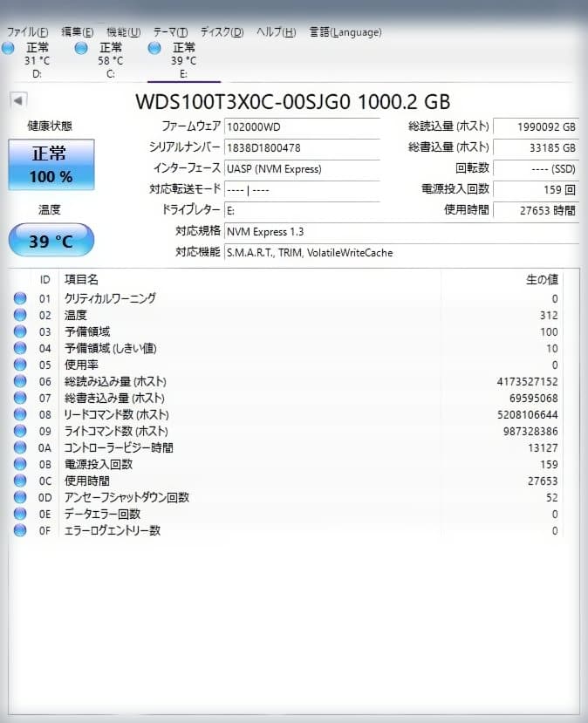Click the status icon for row 0B 電源投入回数
The width and height of the screenshot is (588, 723).
click(x=20, y=464)
